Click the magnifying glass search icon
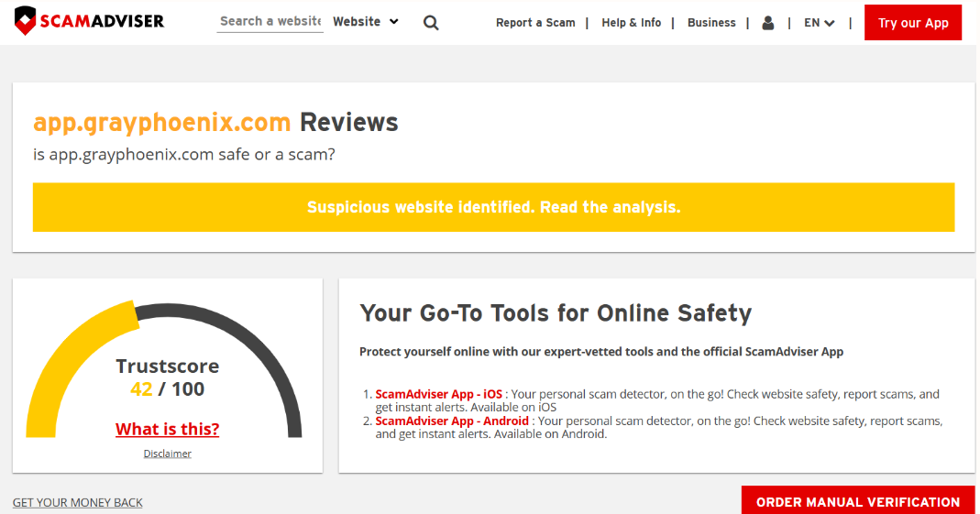The image size is (980, 514). click(x=431, y=23)
